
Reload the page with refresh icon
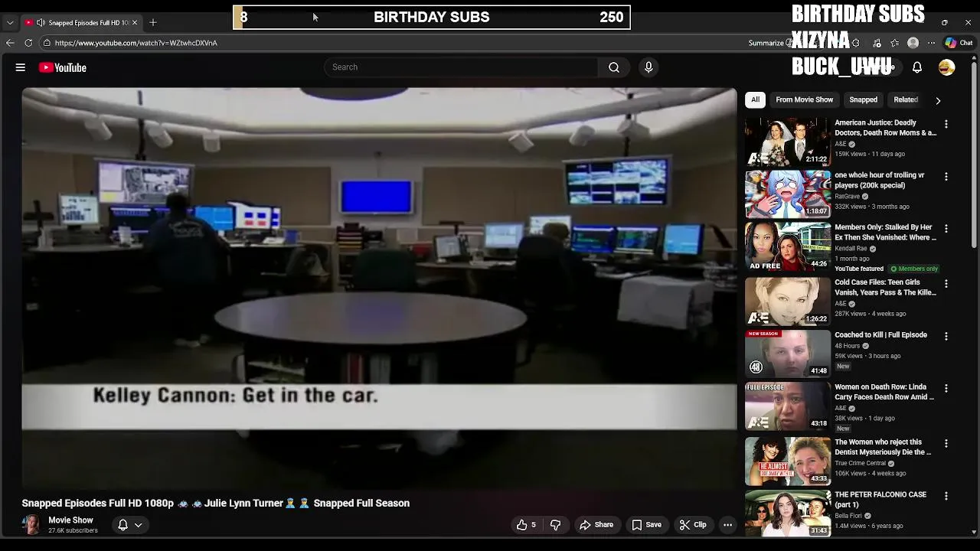pos(28,43)
